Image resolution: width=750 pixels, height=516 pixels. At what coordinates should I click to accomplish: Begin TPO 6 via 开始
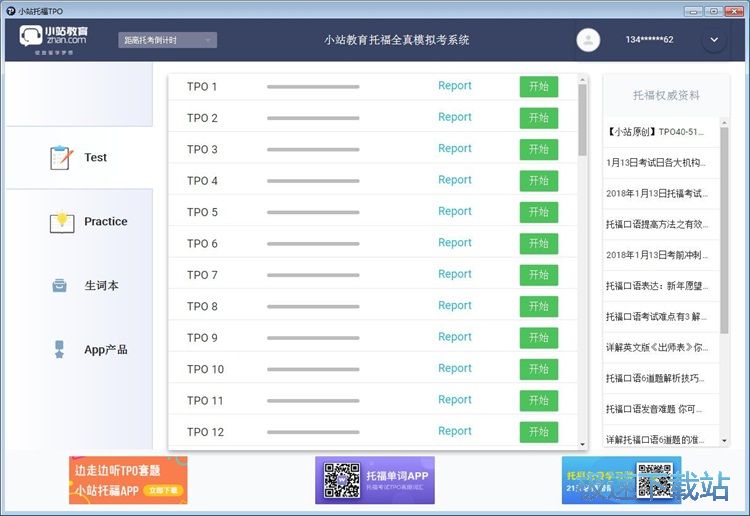(539, 243)
